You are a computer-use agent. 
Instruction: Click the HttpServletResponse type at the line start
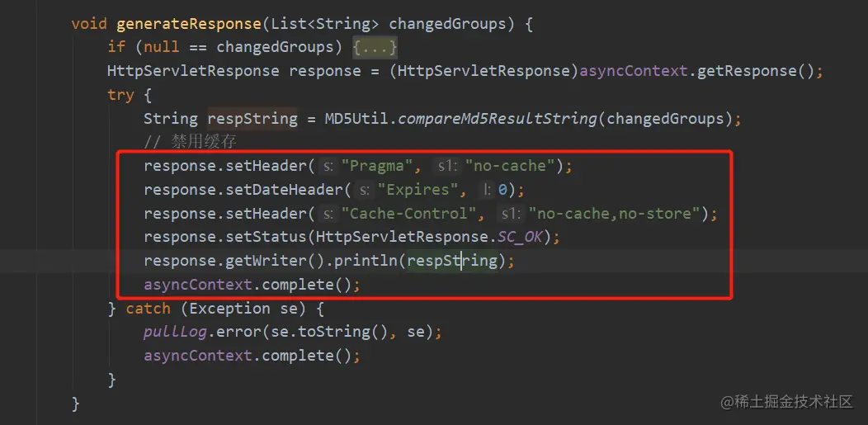point(193,71)
